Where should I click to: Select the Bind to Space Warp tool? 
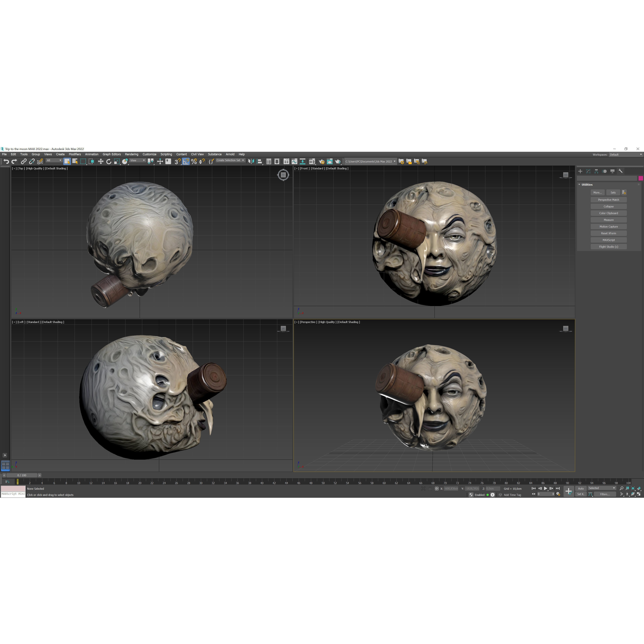tap(40, 162)
